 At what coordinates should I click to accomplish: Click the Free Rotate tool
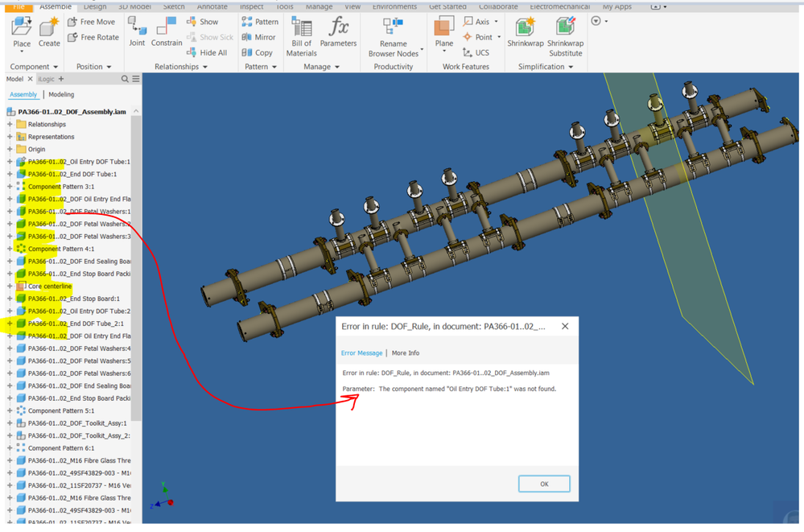pos(93,37)
